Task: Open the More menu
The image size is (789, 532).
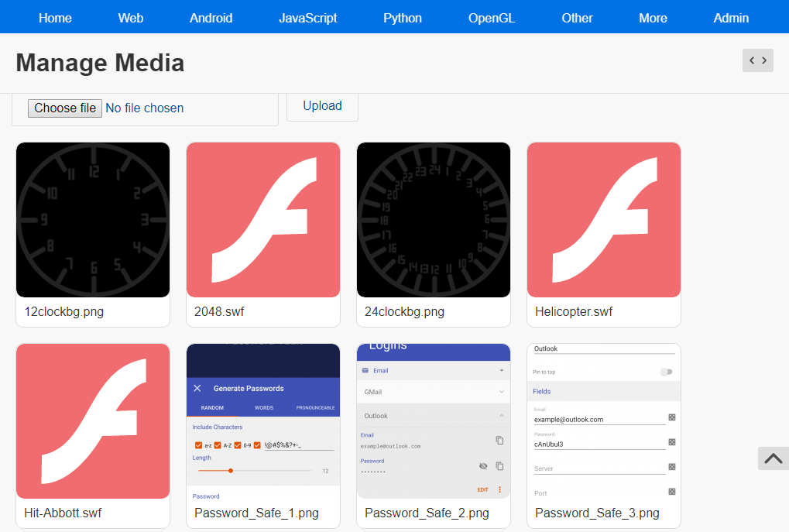Action: tap(653, 18)
